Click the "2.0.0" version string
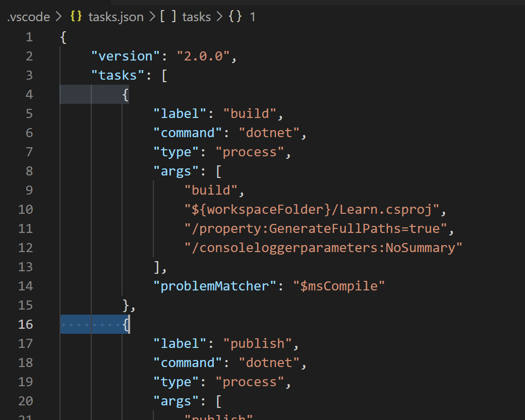525x420 pixels. coord(207,55)
